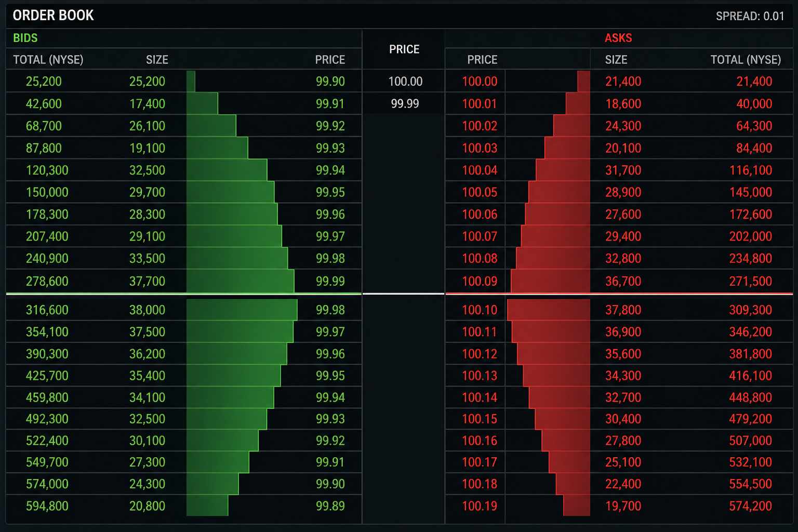Click the ORDER BOOK title
Image resolution: width=798 pixels, height=532 pixels.
click(53, 16)
